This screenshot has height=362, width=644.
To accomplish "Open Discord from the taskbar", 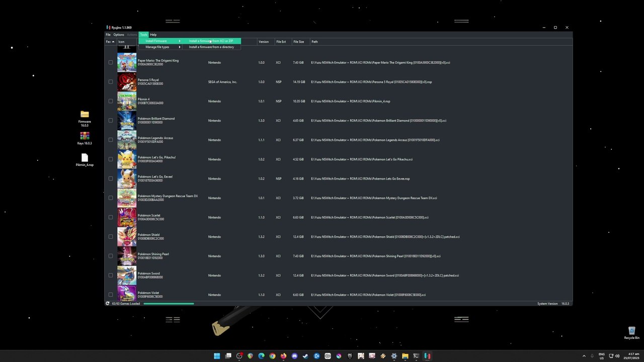I will click(x=294, y=356).
